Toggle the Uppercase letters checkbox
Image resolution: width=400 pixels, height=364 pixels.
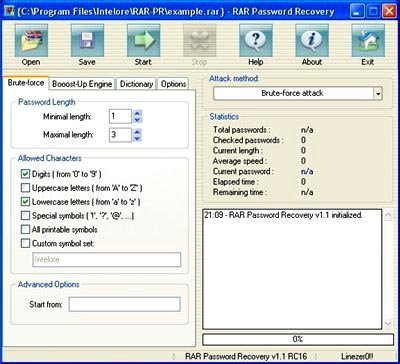coord(25,188)
